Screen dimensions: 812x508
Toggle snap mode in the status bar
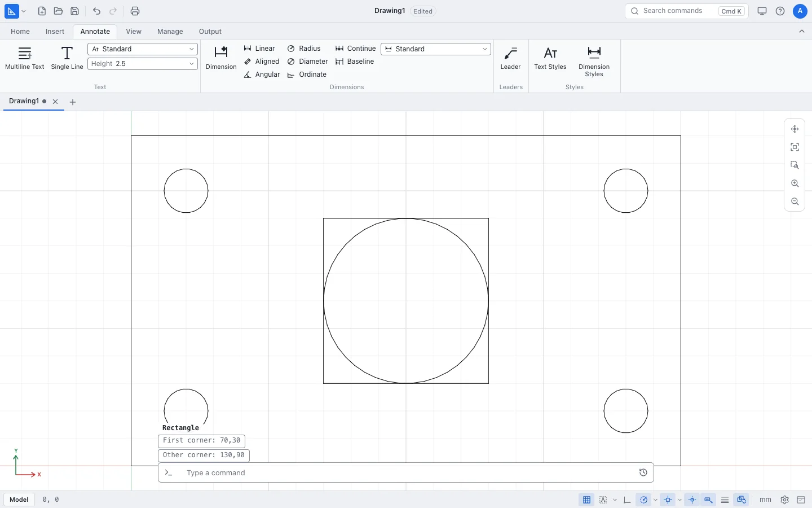click(603, 500)
